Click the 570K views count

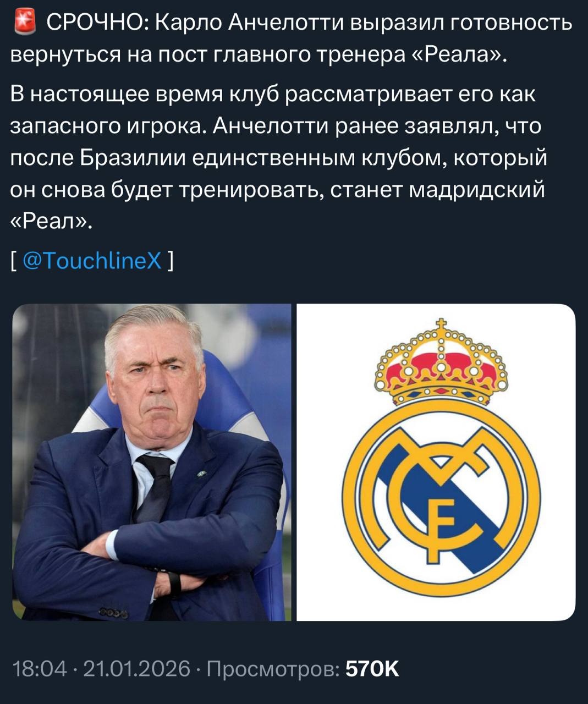pos(372,669)
